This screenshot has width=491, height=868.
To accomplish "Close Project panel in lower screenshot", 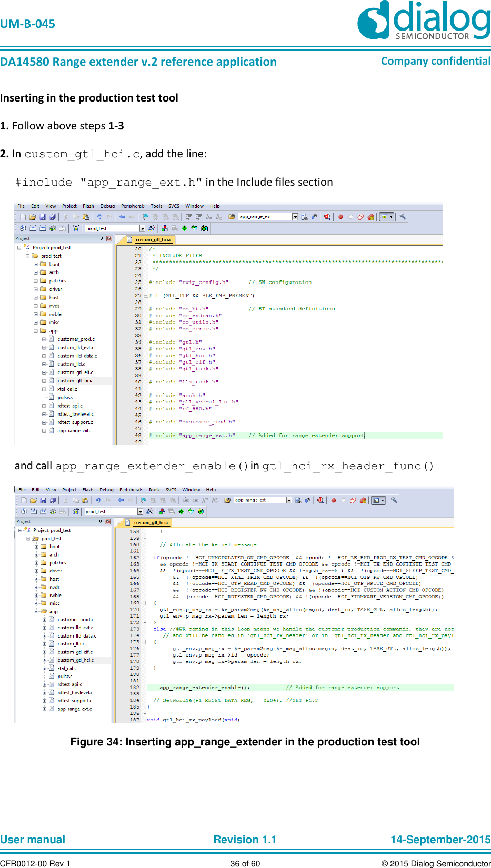I will point(107,522).
